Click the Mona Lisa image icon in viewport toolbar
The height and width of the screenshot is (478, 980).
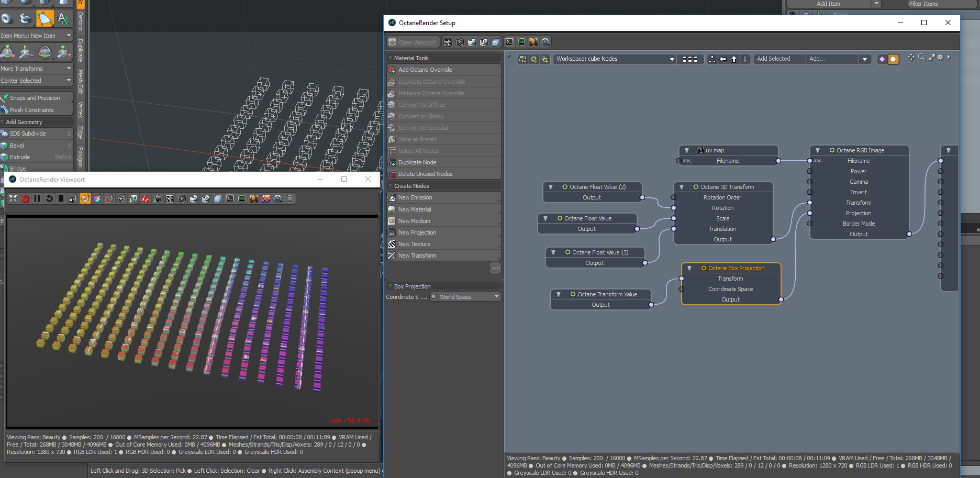(254, 198)
